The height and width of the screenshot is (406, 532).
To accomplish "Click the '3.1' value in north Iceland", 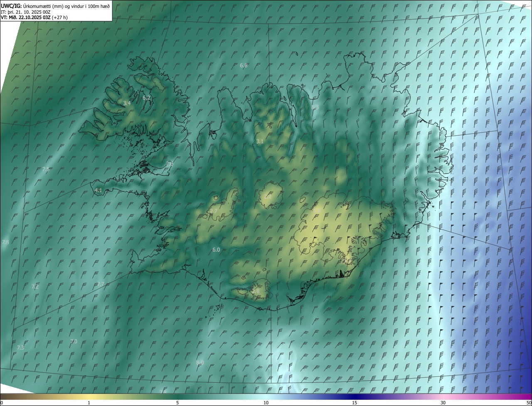I will pyautogui.click(x=260, y=142).
